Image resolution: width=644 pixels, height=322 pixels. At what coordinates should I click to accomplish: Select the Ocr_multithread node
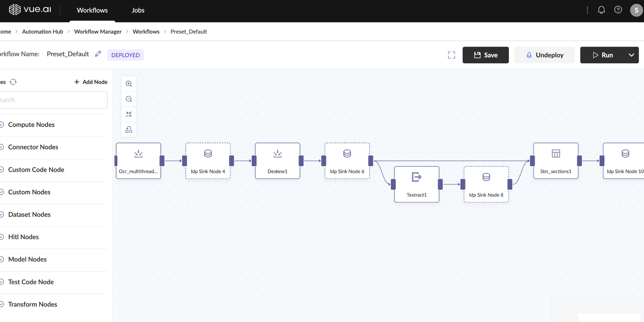click(x=138, y=161)
